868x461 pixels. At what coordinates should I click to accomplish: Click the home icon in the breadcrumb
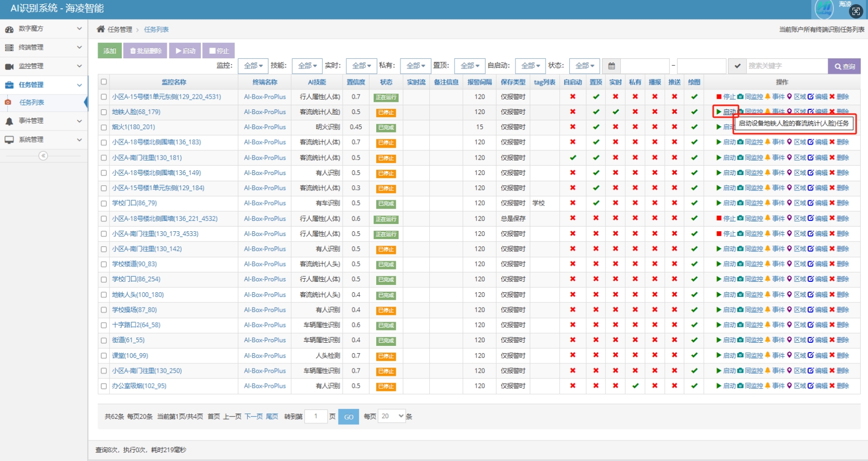coord(101,29)
